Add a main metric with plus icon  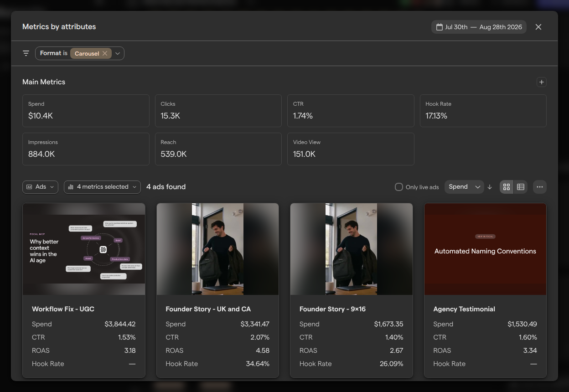[542, 82]
